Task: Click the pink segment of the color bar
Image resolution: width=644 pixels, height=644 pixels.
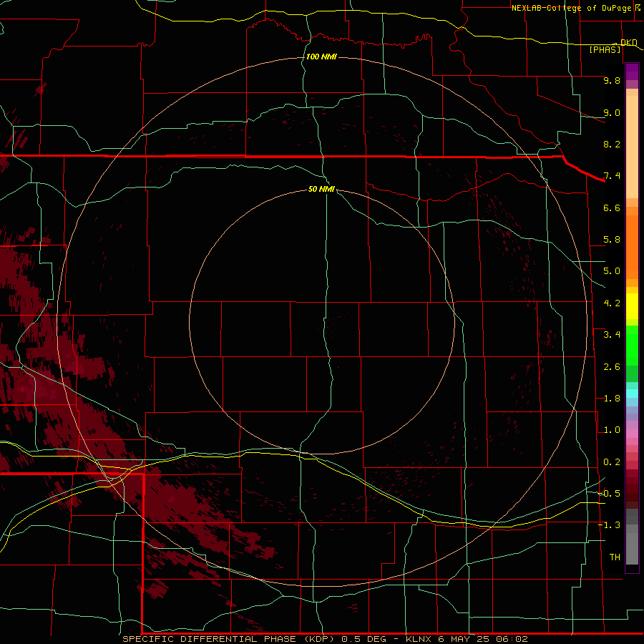Action: coord(632,434)
